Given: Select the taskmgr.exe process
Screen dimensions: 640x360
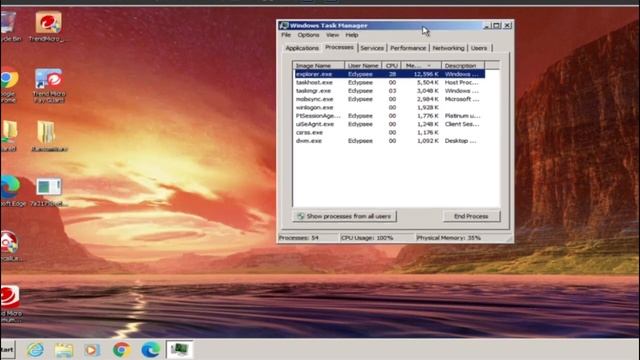Looking at the screenshot, I should point(390,91).
